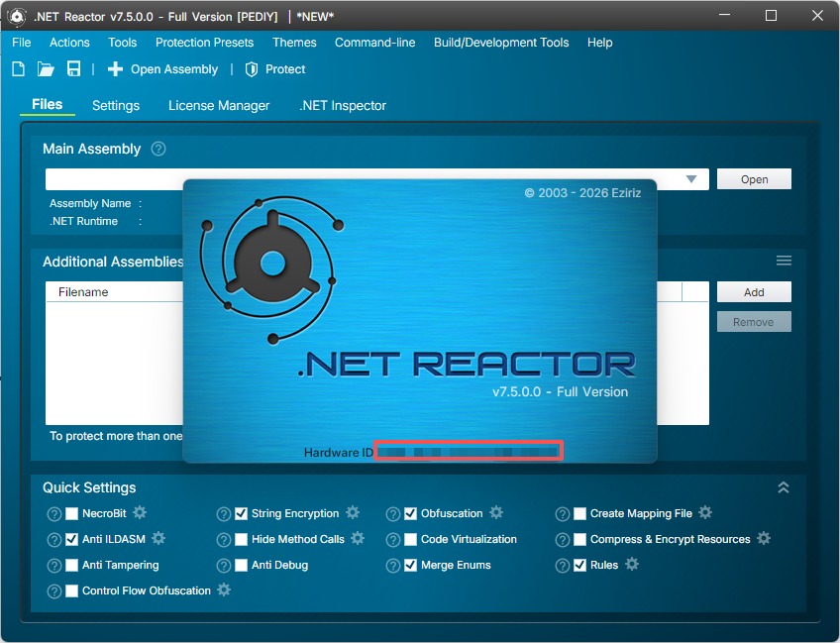Screen dimensions: 840x643
Task: Open the Protection Presets menu
Action: [204, 43]
